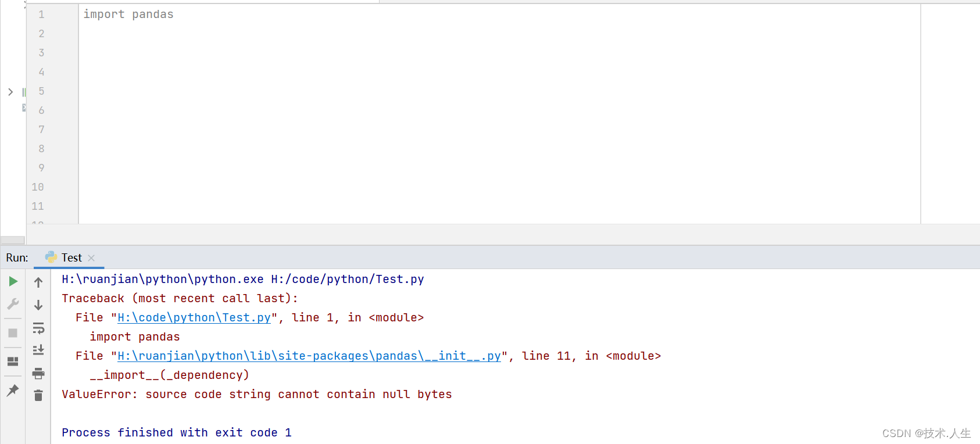Image resolution: width=980 pixels, height=444 pixels.
Task: Navigate up the stack trace arrow
Action: click(38, 282)
